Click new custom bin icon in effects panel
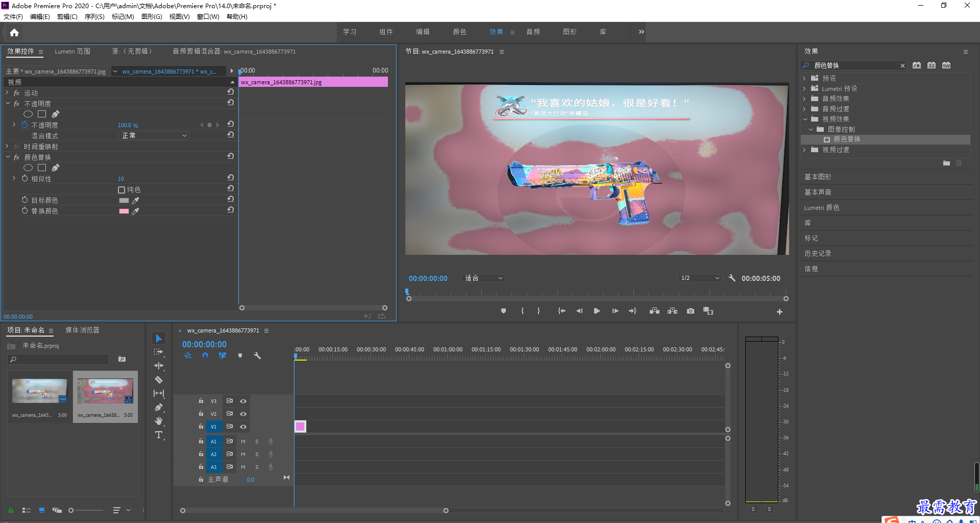The image size is (980, 523). (946, 163)
